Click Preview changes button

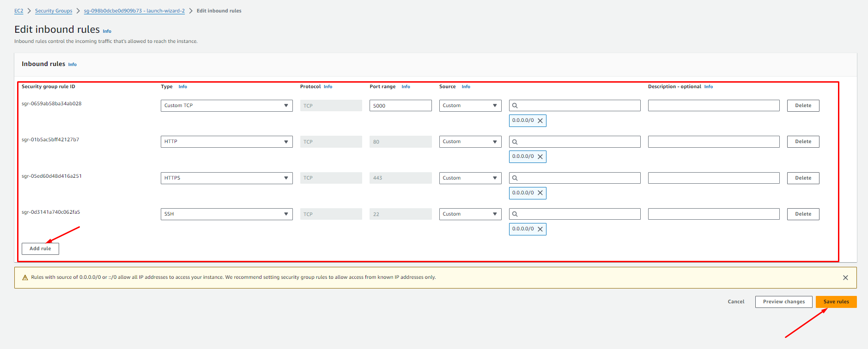[783, 302]
